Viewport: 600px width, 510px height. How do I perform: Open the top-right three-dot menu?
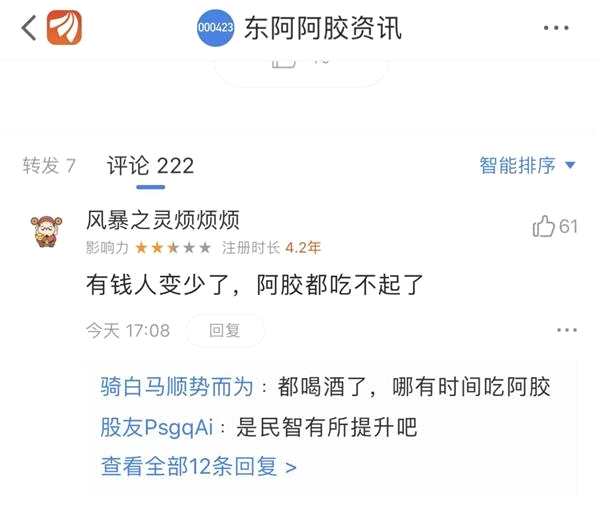click(x=556, y=28)
